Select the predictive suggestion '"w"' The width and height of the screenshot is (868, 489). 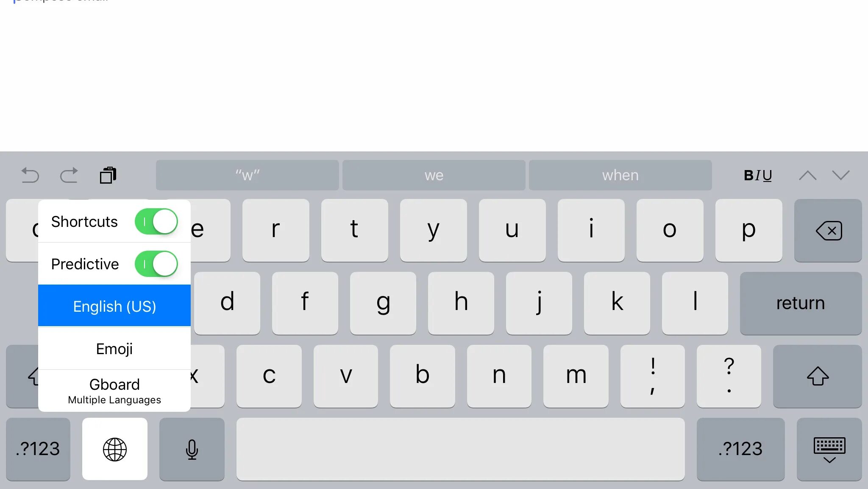[248, 174]
